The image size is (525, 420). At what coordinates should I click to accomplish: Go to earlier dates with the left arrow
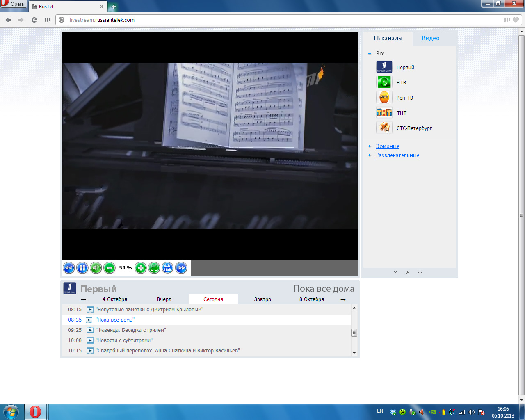(x=84, y=299)
